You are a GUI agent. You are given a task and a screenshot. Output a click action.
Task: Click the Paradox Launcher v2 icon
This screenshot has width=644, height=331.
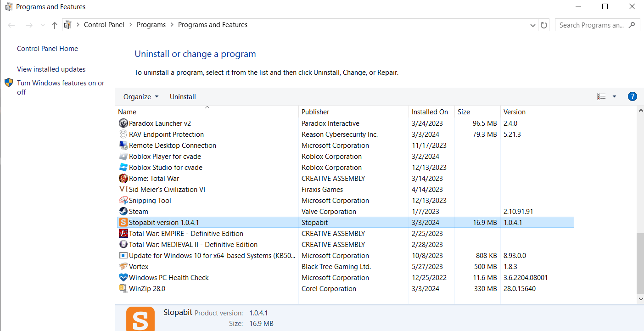click(123, 123)
